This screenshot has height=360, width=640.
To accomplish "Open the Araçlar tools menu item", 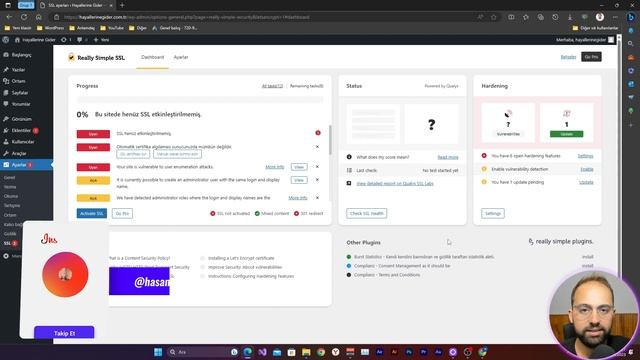I will [19, 153].
